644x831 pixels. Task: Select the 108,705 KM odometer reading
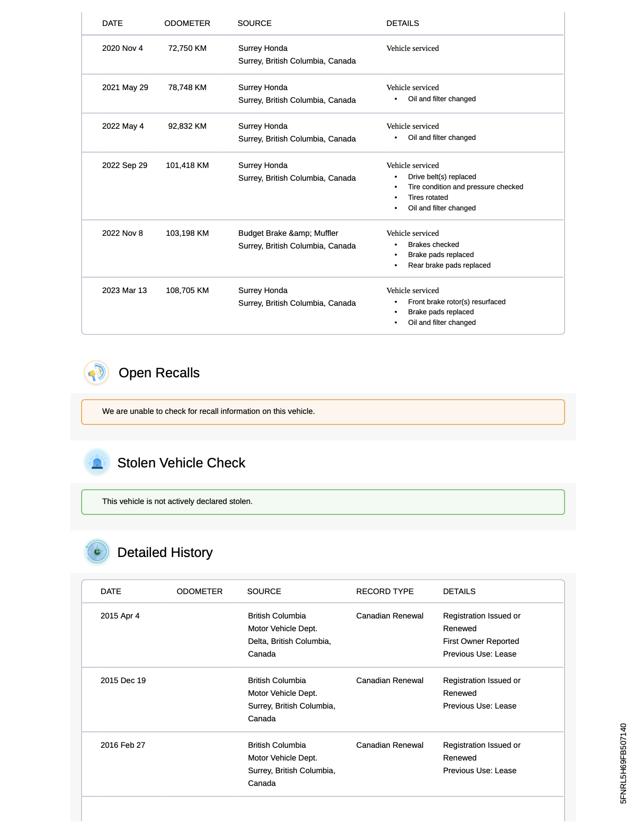pyautogui.click(x=187, y=290)
